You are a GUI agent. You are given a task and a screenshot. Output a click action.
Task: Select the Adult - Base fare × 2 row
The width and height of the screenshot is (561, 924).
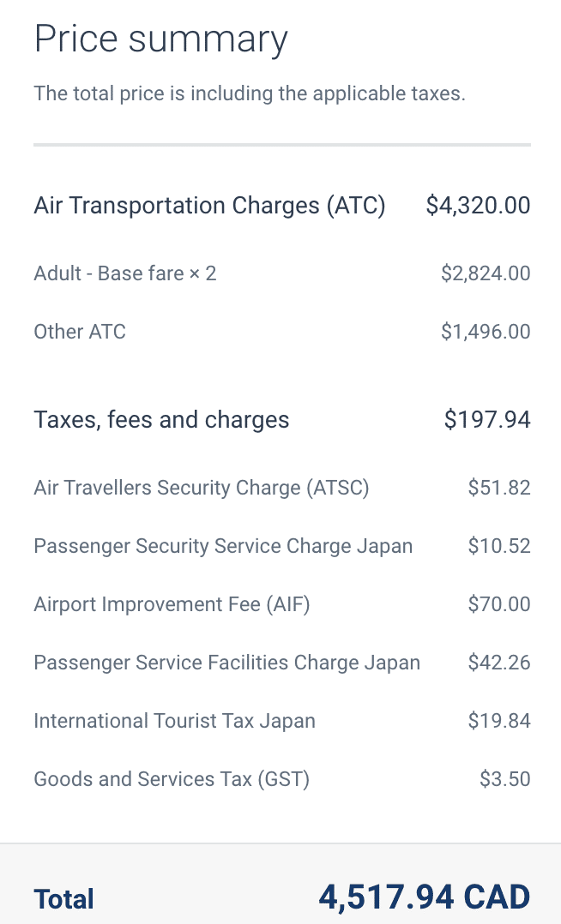tap(125, 273)
